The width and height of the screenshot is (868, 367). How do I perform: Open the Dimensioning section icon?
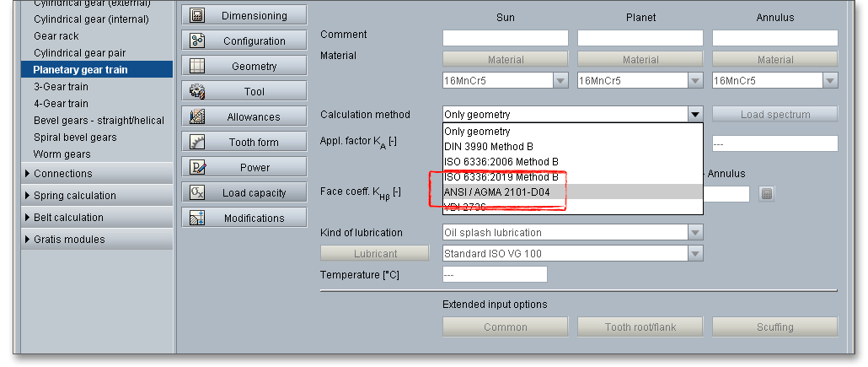tap(197, 15)
